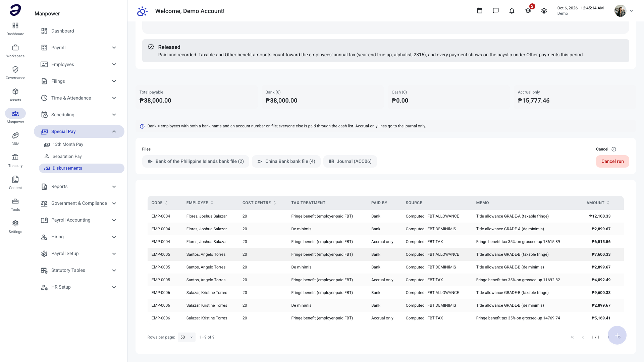Open the user profile avatar
Screen dimensions: 644x362
(620, 11)
